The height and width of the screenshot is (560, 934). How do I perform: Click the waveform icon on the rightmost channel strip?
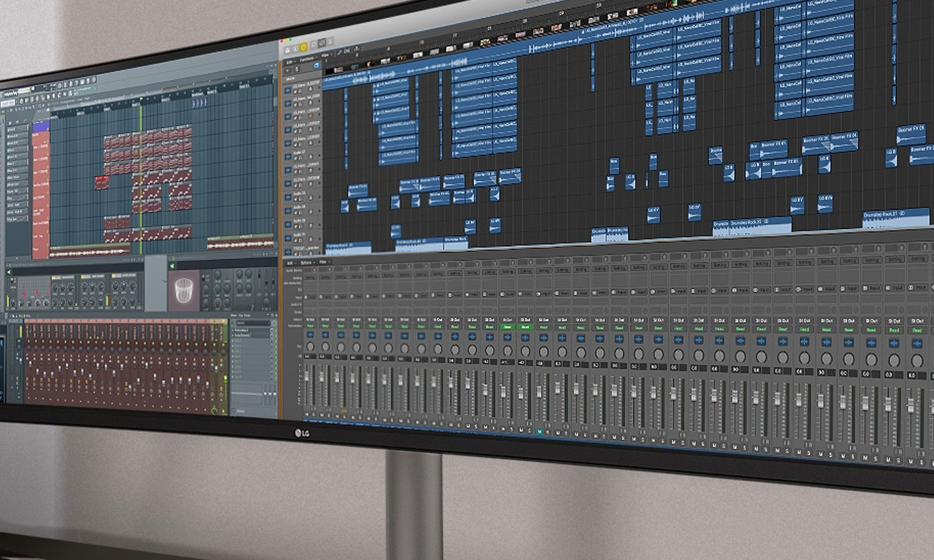pos(917,342)
